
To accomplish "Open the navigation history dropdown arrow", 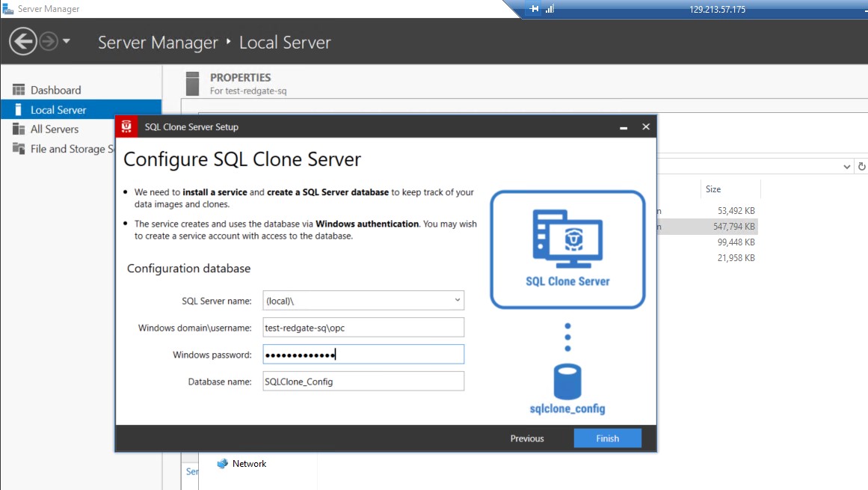I will tap(67, 41).
